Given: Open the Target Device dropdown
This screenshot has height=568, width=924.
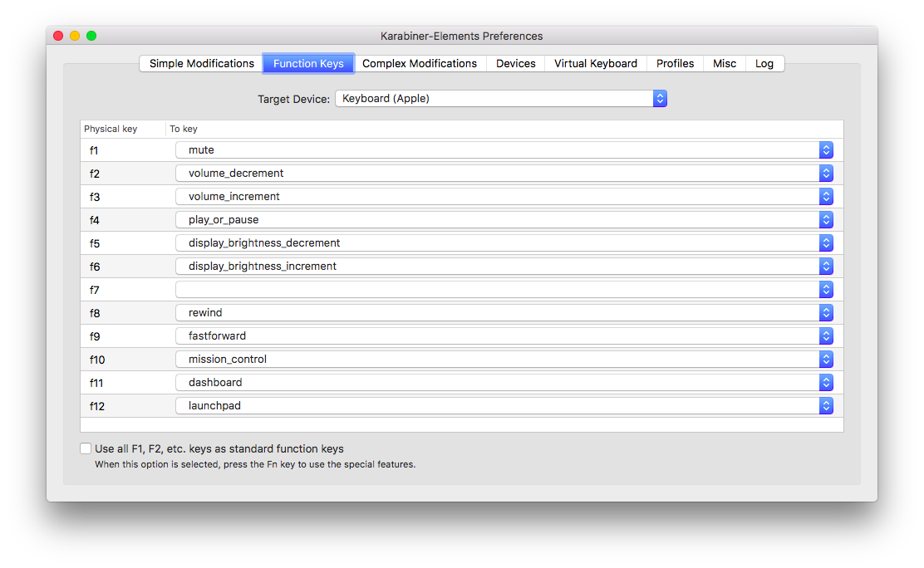Looking at the screenshot, I should click(x=501, y=99).
